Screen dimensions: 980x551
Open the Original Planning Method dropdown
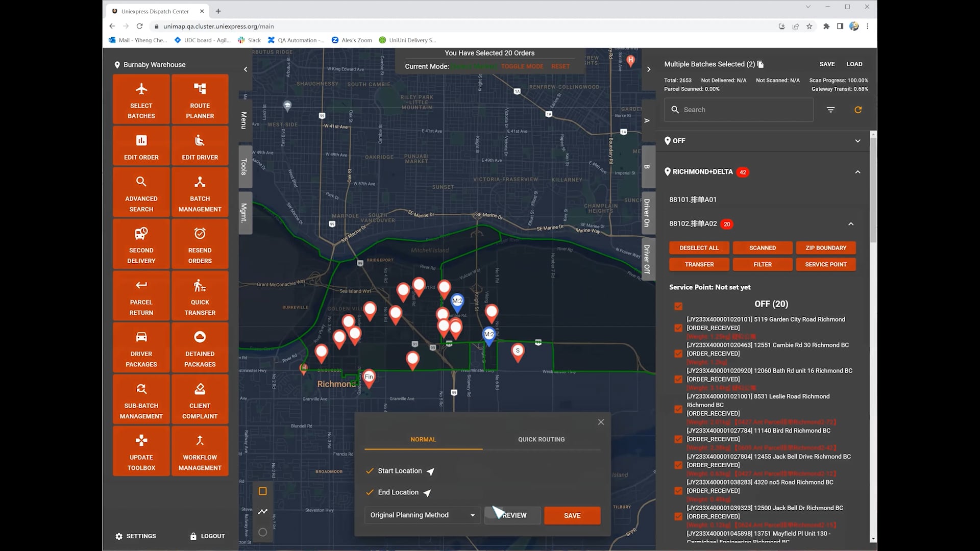coord(422,515)
